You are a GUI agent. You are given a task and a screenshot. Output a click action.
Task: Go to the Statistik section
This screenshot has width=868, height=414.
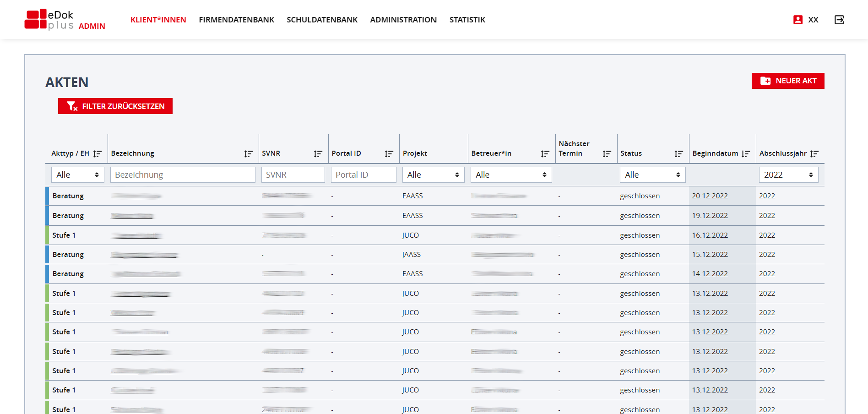[x=467, y=20]
